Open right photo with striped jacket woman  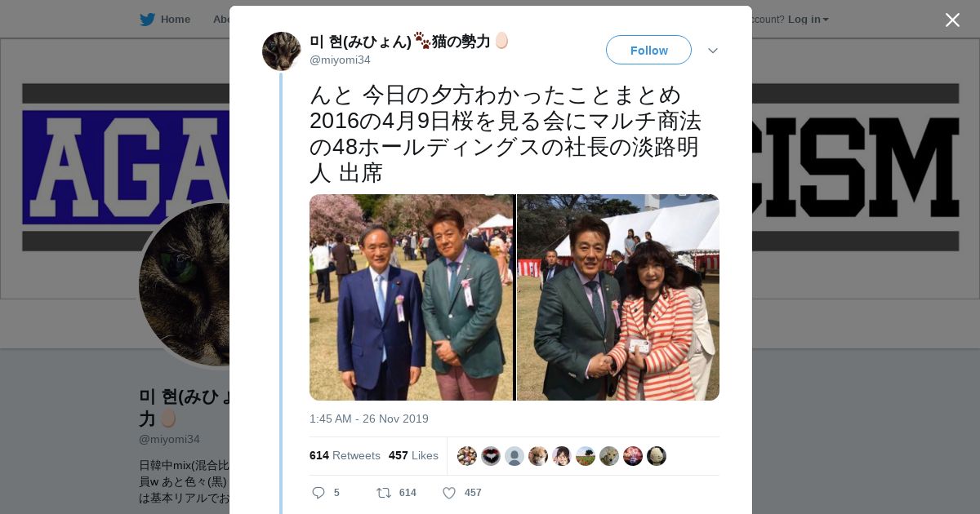point(618,297)
